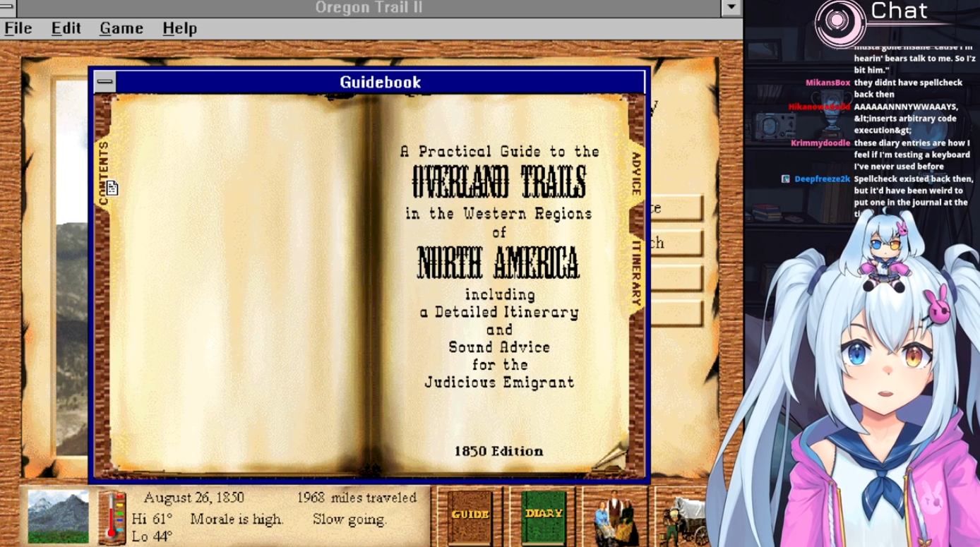Screen dimensions: 980x547
Task: Open the green DIARY book icon
Action: 544,516
